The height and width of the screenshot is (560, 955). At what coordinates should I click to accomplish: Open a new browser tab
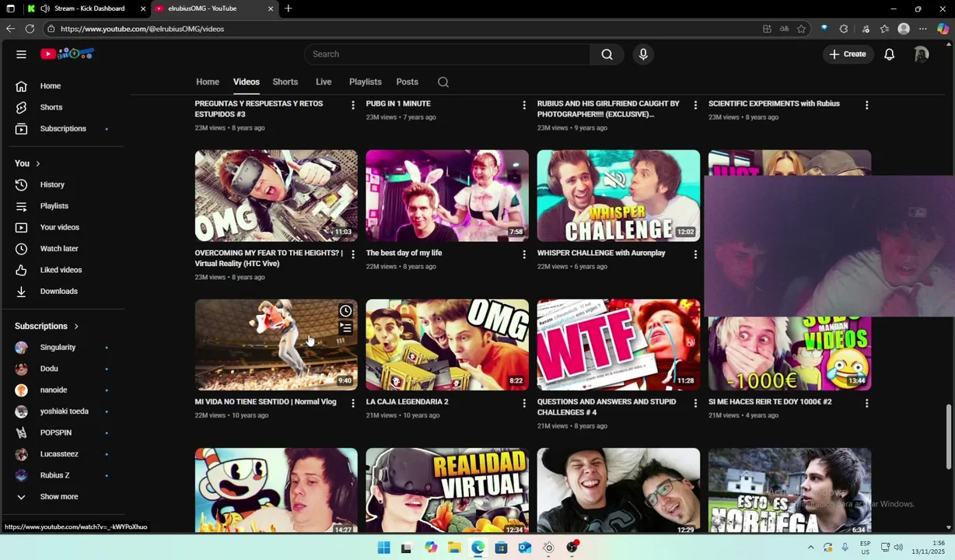click(x=289, y=9)
